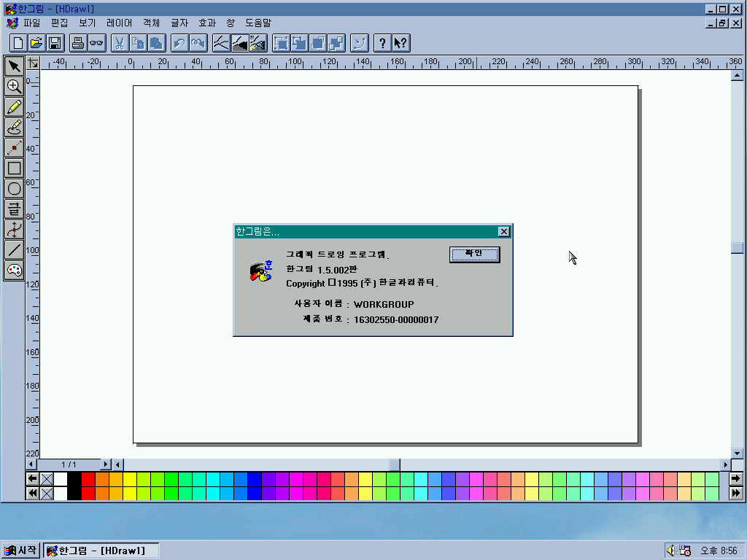Open help with the question mark icon
The height and width of the screenshot is (560, 747).
click(382, 43)
